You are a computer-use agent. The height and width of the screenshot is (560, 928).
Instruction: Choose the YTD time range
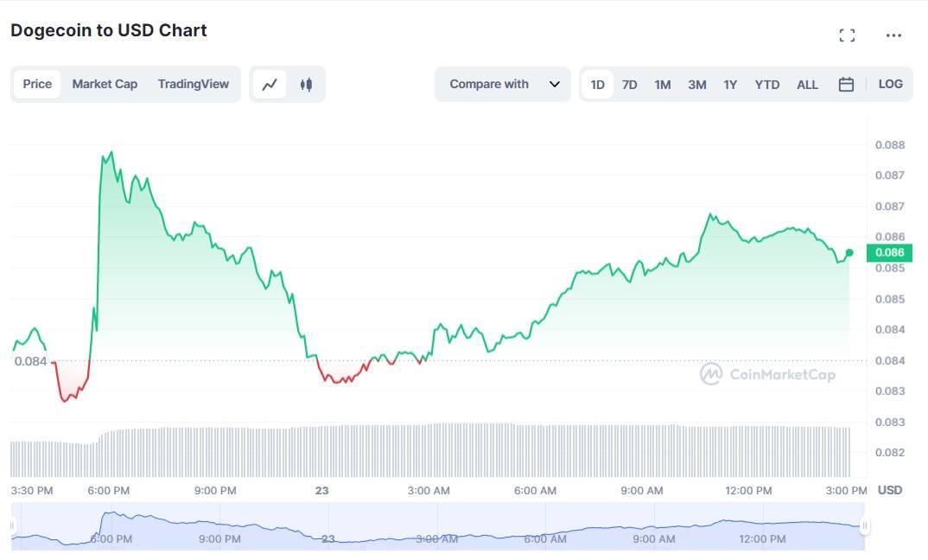pos(766,85)
